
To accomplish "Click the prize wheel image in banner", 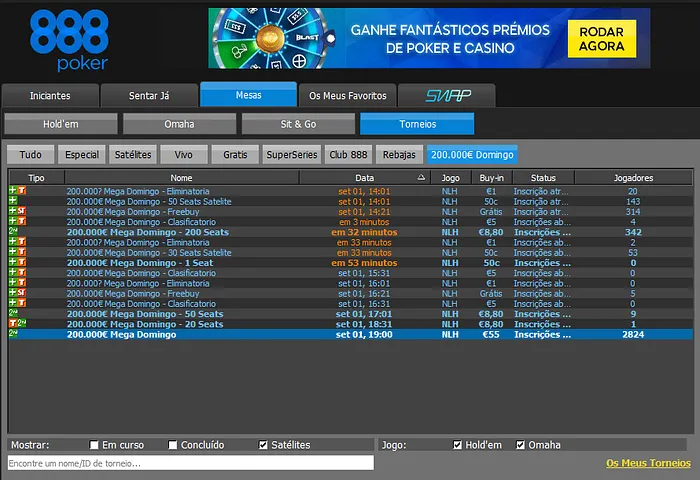I will (271, 38).
